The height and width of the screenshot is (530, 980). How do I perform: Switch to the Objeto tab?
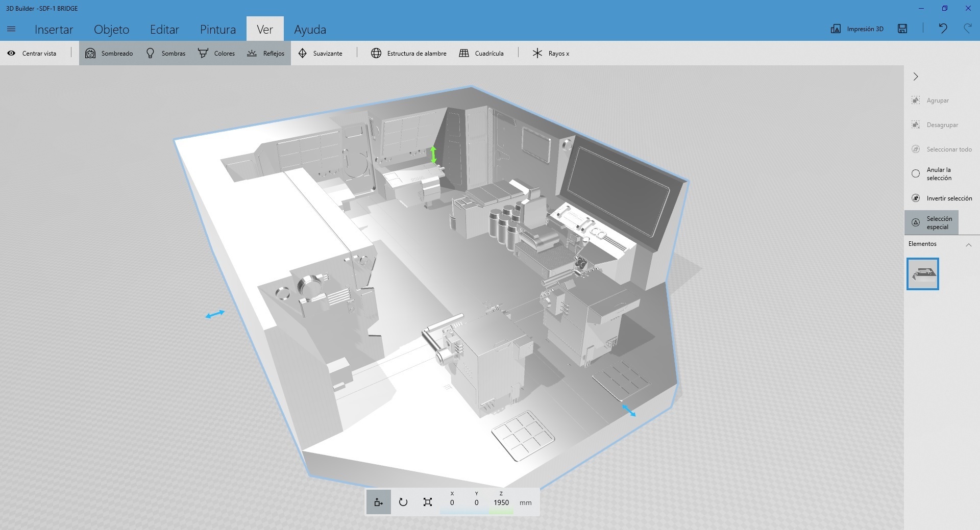pos(111,29)
